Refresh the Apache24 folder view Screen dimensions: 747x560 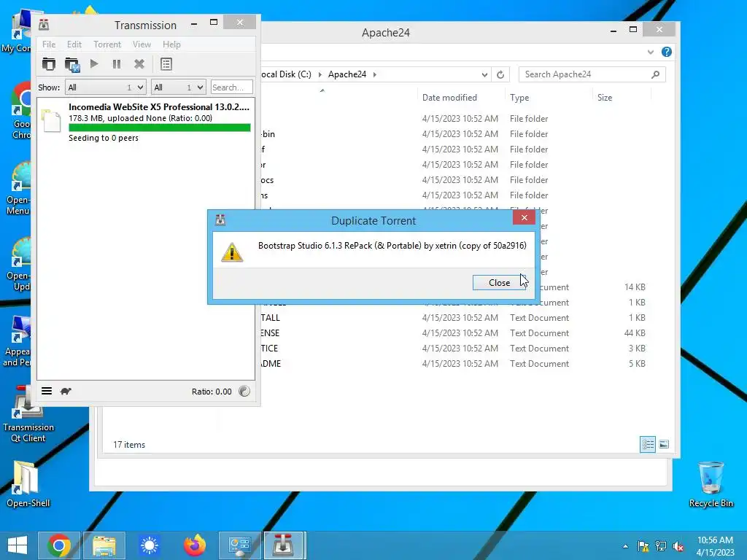click(500, 75)
